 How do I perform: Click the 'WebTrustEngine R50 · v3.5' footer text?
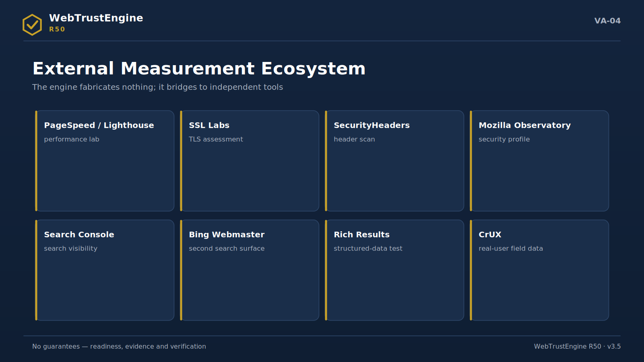click(577, 346)
